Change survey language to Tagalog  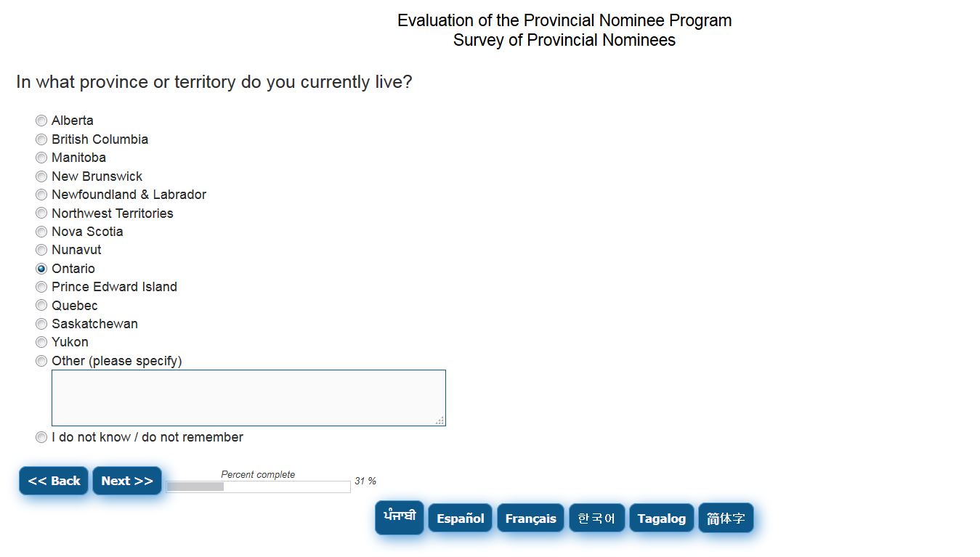pyautogui.click(x=661, y=519)
